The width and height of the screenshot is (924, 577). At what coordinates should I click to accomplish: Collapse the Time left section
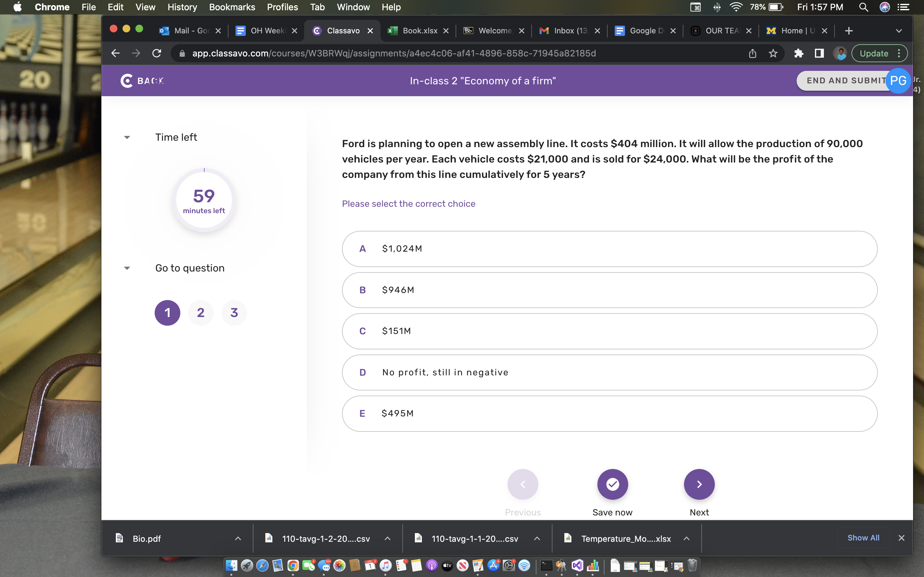127,138
